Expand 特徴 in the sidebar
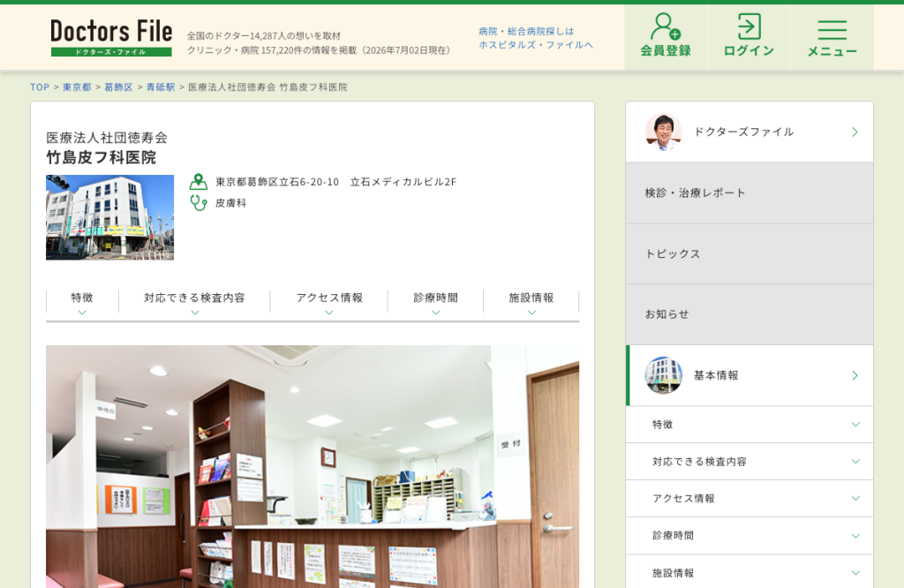Screen dimensions: 904x588 click(x=750, y=425)
